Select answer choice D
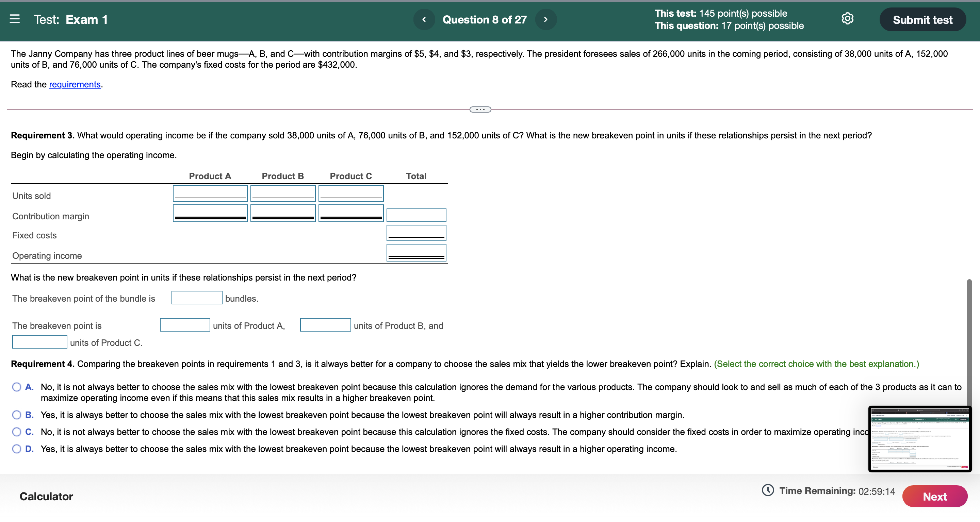Screen dimensions: 980x522 pos(16,449)
